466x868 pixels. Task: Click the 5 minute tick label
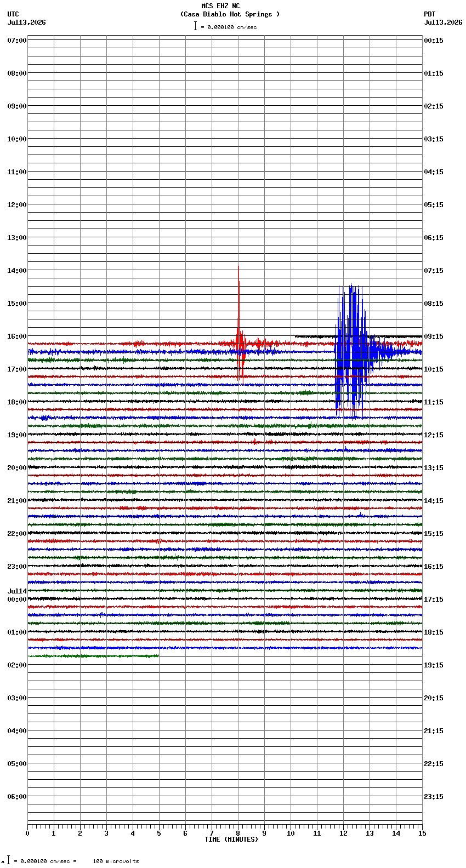point(159,833)
